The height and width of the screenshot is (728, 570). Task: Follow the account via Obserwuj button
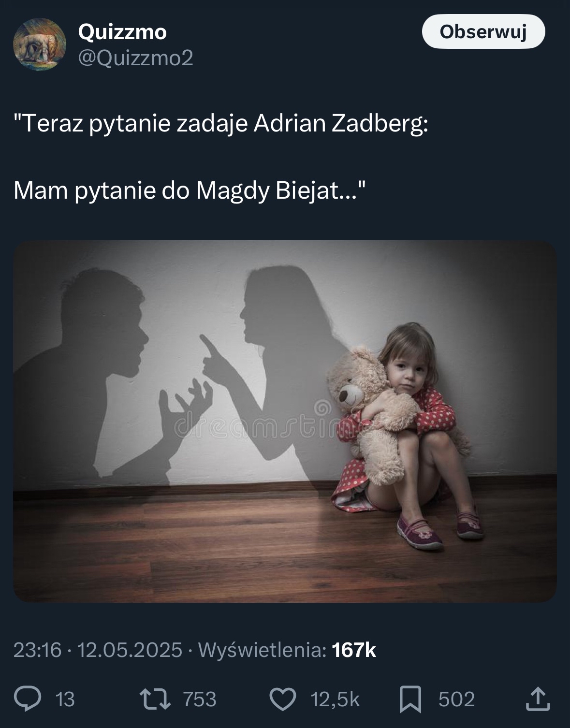coord(483,31)
